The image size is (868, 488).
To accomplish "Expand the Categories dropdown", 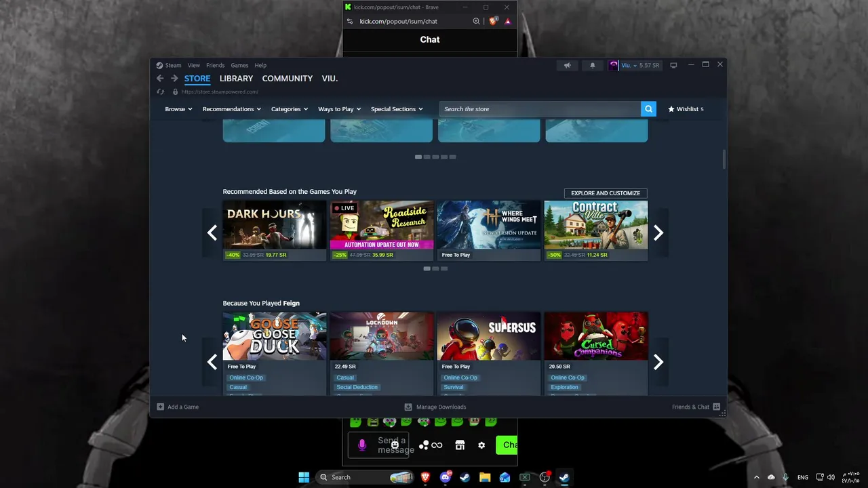I will (290, 109).
